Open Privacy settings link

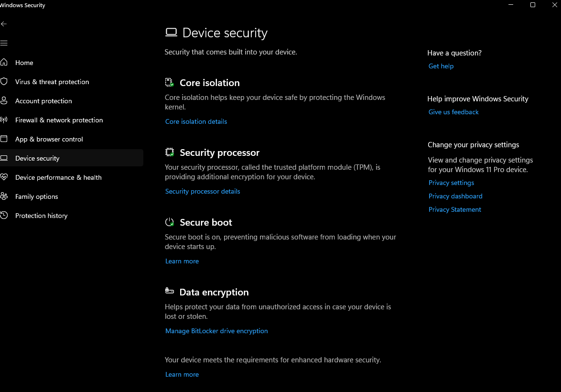451,183
